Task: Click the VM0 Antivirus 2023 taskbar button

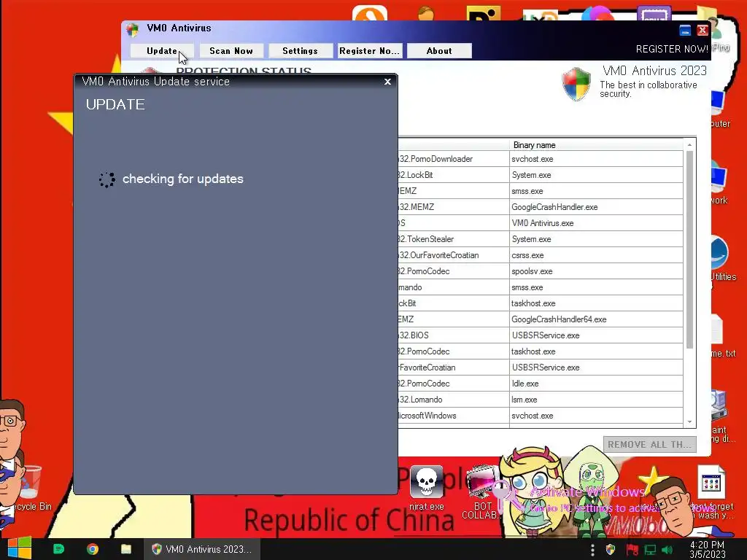Action: (202, 549)
